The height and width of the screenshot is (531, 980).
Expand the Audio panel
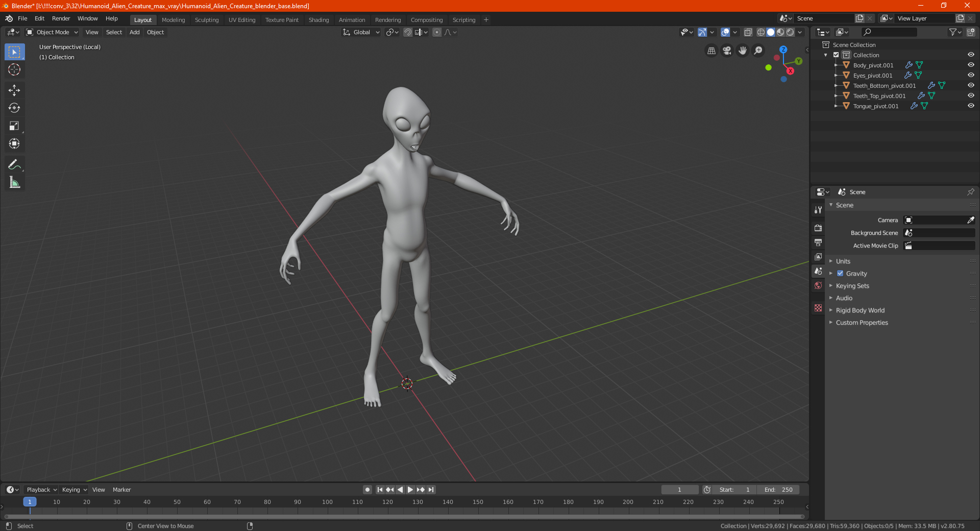844,298
